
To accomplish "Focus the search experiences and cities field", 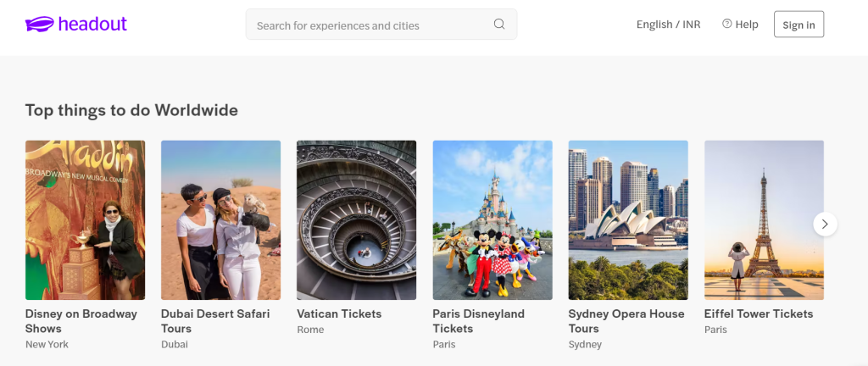I will [x=381, y=25].
